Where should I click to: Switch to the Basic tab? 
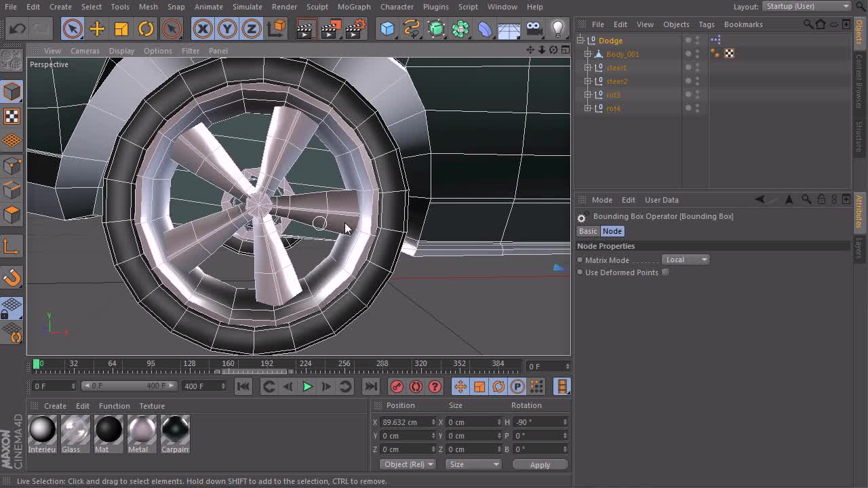588,231
